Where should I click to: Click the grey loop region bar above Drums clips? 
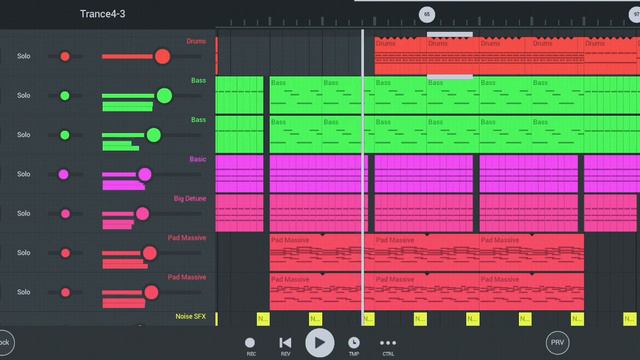pos(450,35)
